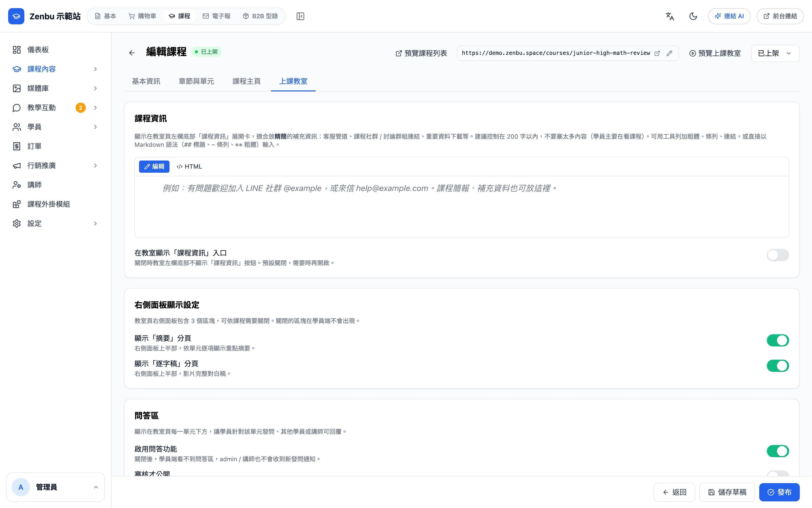This screenshot has width=812, height=508.
Task: Click the 發布 publish button
Action: click(x=779, y=492)
